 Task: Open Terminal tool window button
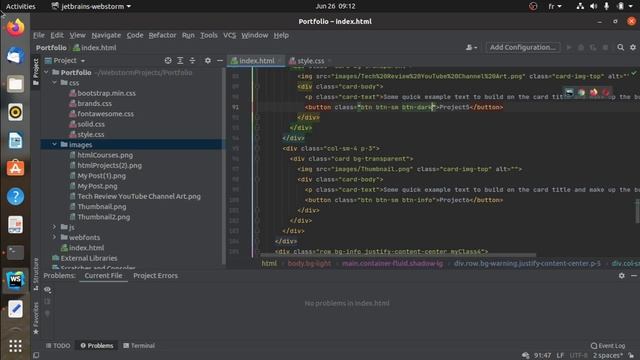pyautogui.click(x=139, y=346)
